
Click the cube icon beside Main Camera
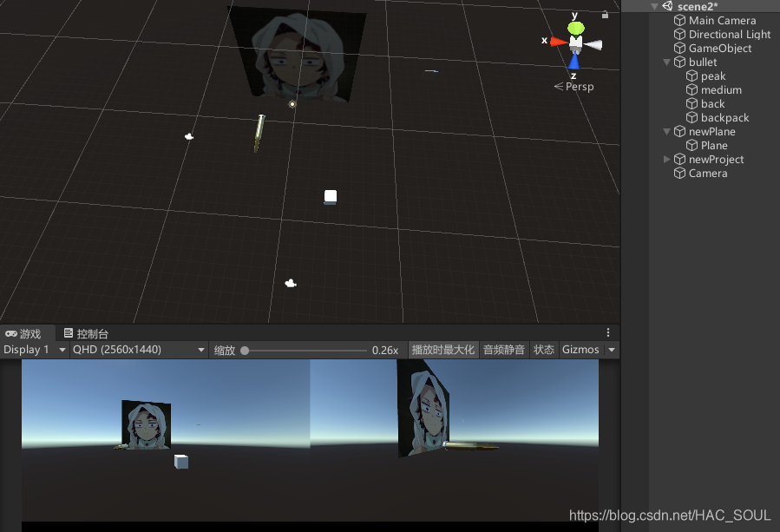[679, 21]
